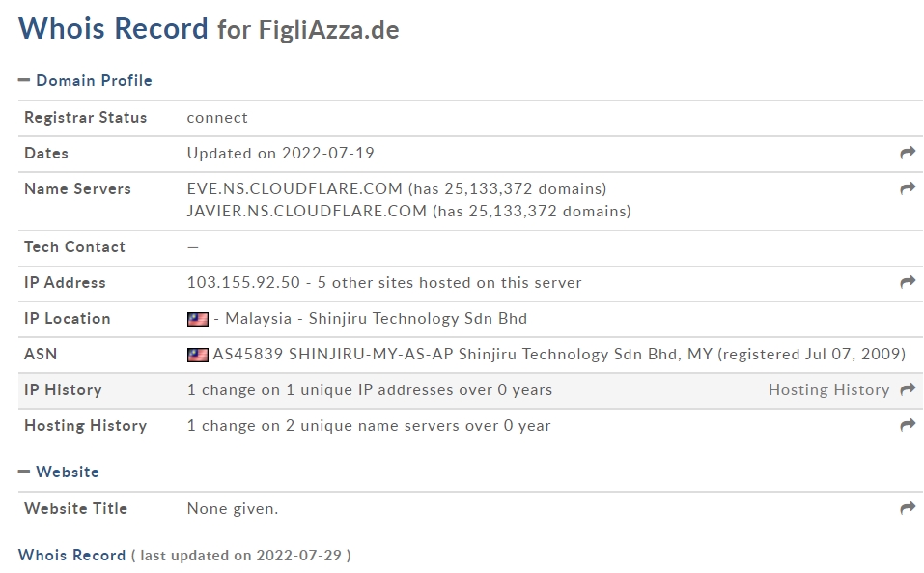Screen dimensions: 924x573
Task: Click the share arrow in IP Address row
Action: [x=908, y=282]
